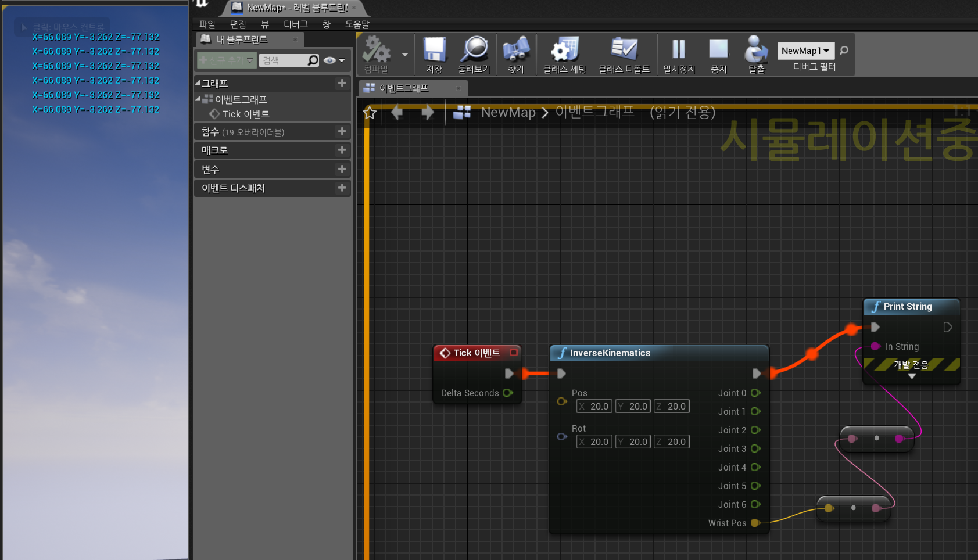
Task: Click the Wrist Pos output pin
Action: tap(755, 523)
